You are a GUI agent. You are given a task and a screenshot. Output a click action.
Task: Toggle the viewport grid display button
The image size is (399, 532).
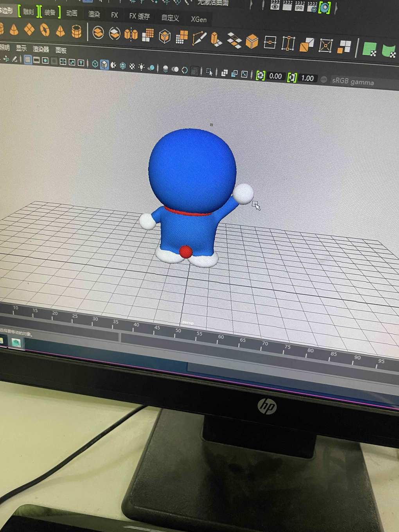click(28, 60)
